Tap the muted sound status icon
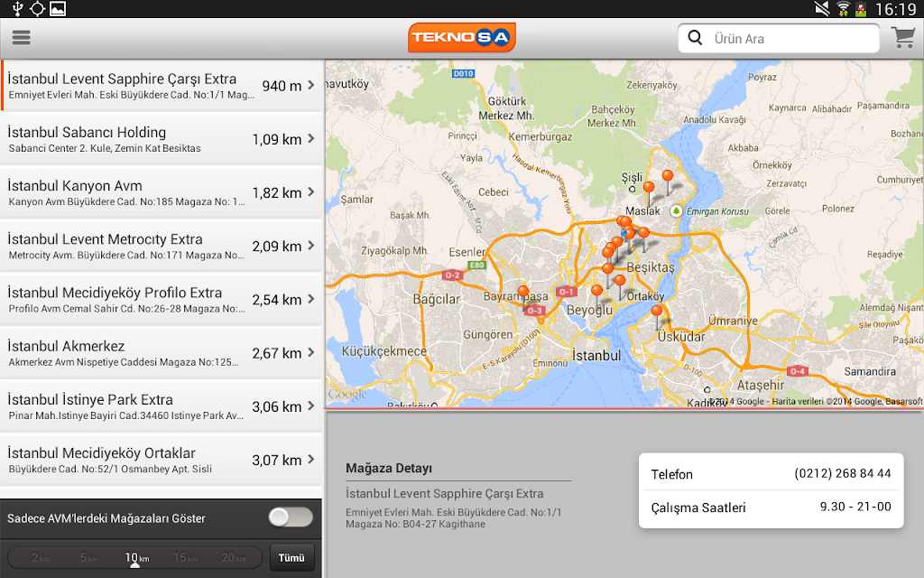This screenshot has width=924, height=578. point(822,8)
